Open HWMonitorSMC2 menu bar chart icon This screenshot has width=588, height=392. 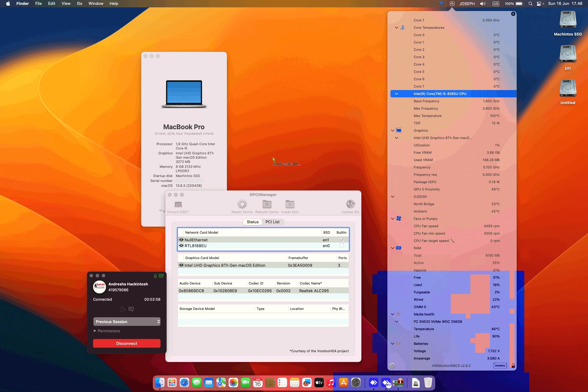pos(452,4)
